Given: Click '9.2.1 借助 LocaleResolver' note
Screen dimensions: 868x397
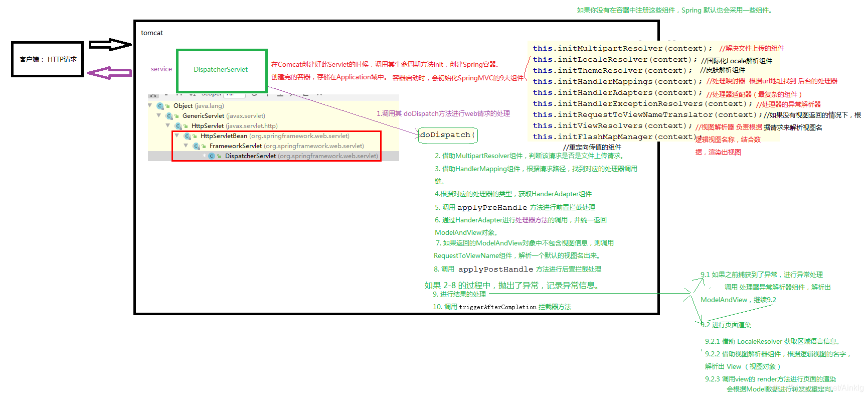Looking at the screenshot, I should 773,342.
